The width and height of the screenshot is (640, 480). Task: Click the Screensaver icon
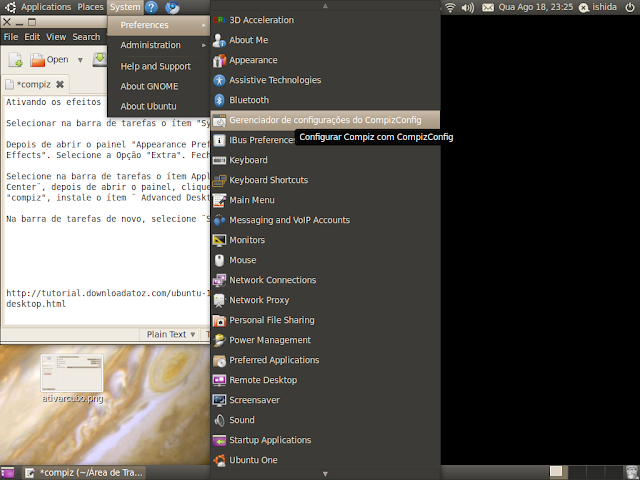tap(219, 400)
